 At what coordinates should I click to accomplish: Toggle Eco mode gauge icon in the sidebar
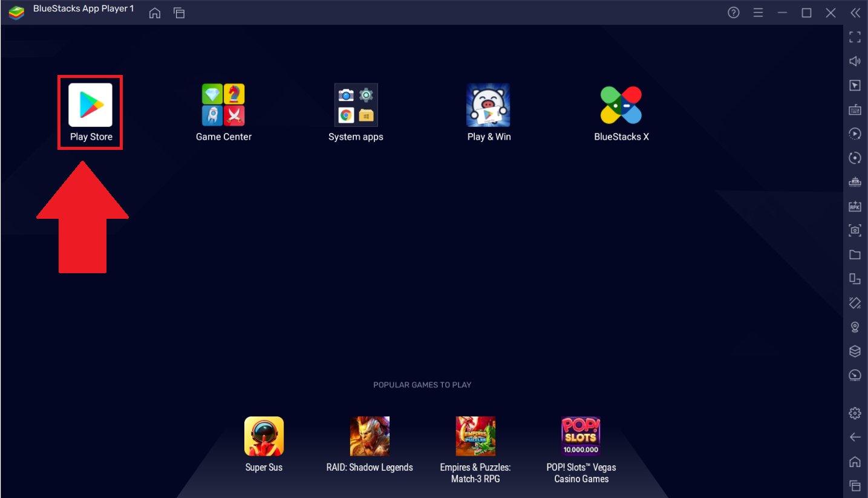[855, 375]
